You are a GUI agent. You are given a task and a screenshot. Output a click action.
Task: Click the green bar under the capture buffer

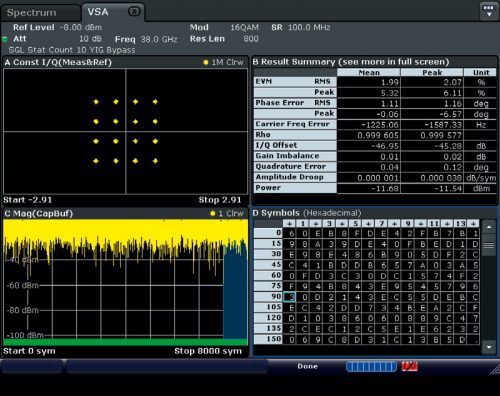pyautogui.click(x=125, y=342)
